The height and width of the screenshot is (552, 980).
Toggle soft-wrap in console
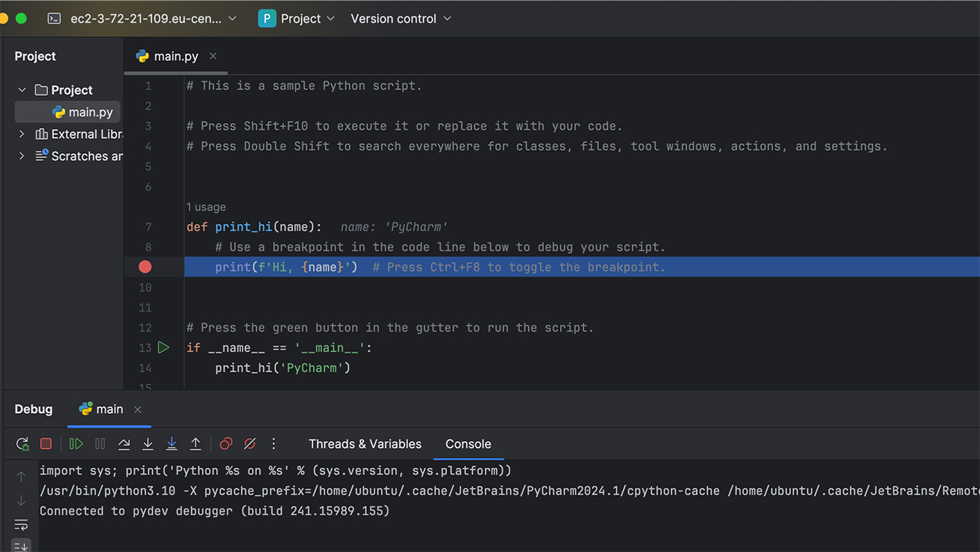point(21,525)
